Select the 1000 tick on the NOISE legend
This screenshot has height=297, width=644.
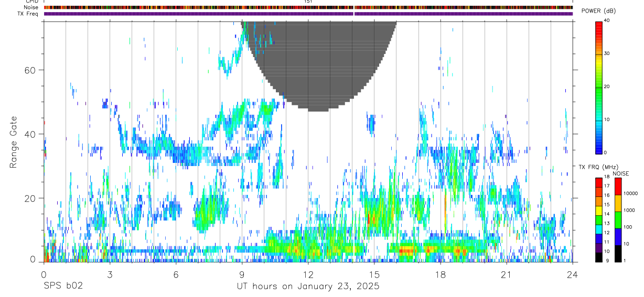[x=629, y=211]
